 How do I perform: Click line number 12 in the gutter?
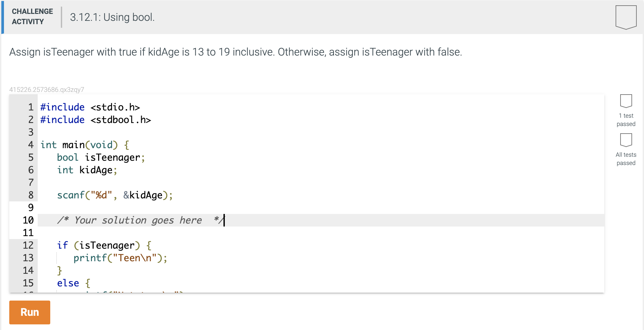click(x=28, y=245)
